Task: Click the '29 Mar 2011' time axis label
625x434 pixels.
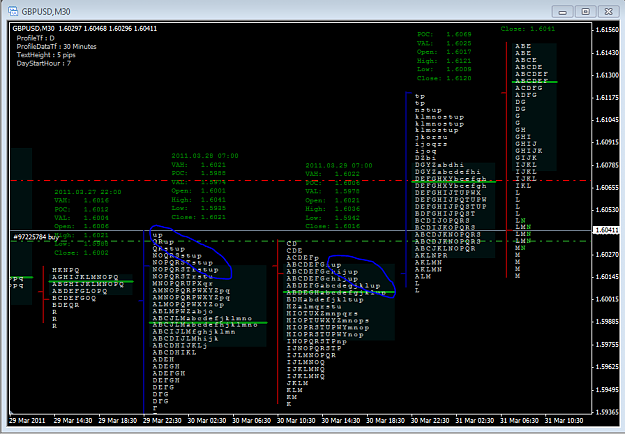Action: [x=27, y=420]
